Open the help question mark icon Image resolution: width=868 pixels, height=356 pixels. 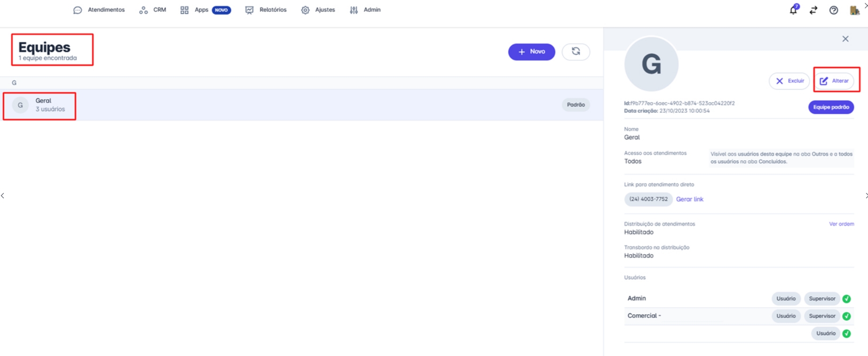pyautogui.click(x=834, y=10)
